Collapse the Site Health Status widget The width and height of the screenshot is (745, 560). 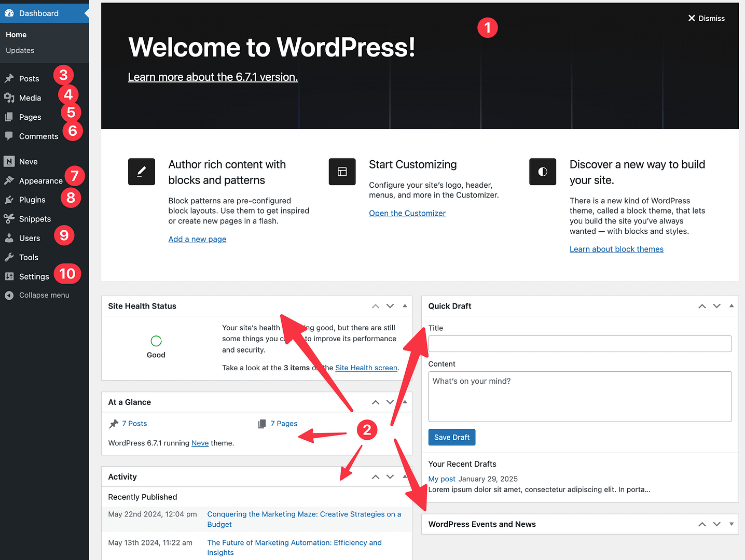pyautogui.click(x=405, y=306)
